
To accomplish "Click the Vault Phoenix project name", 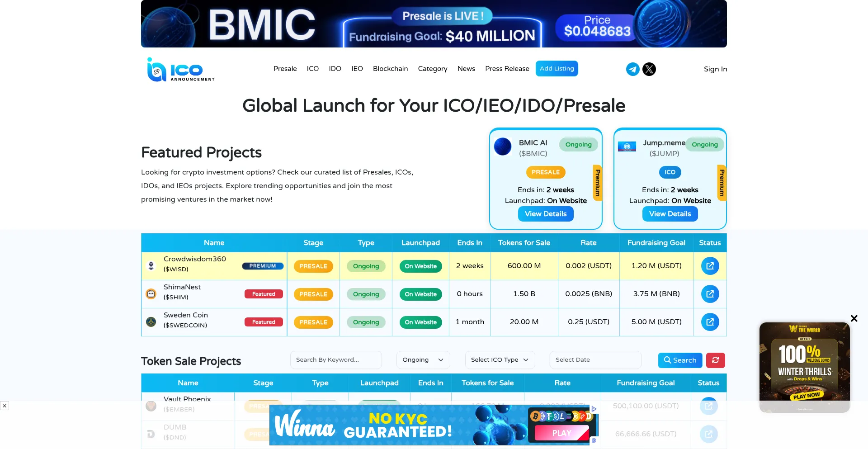I will click(x=187, y=398).
